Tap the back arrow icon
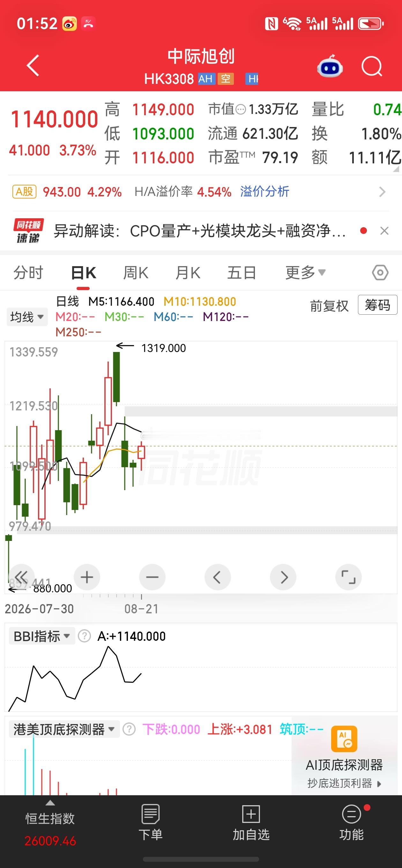The image size is (402, 868). 33,65
